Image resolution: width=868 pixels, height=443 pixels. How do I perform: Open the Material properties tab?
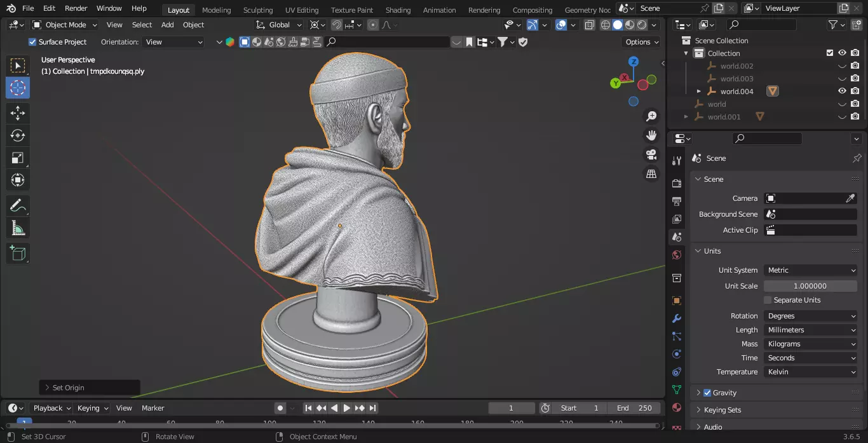point(677,407)
